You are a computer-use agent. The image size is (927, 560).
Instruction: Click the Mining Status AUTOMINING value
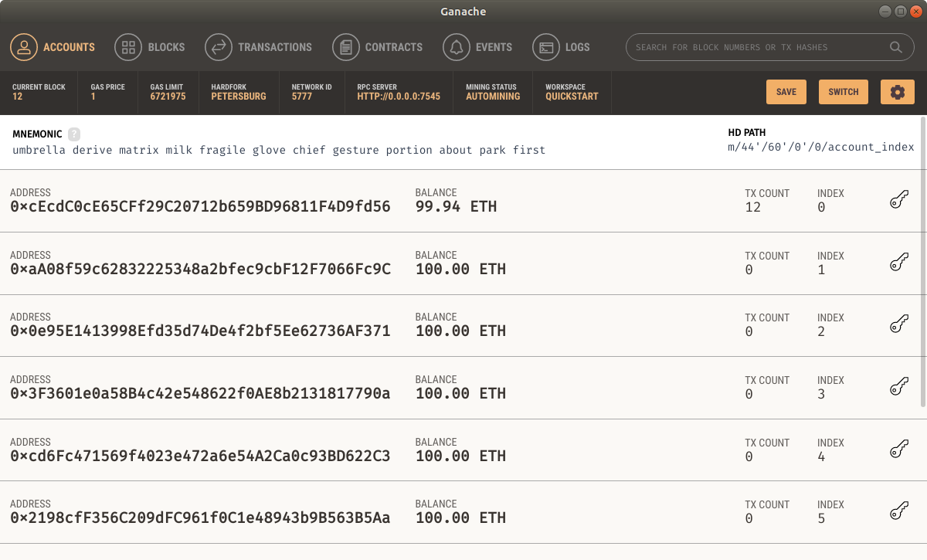coord(493,97)
